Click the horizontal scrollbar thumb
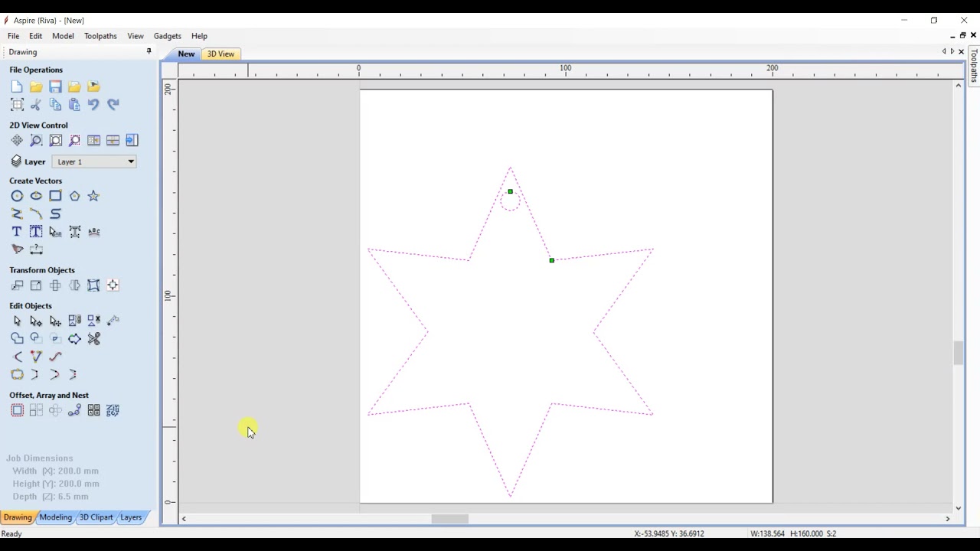Screen dimensions: 980x551 click(449, 519)
